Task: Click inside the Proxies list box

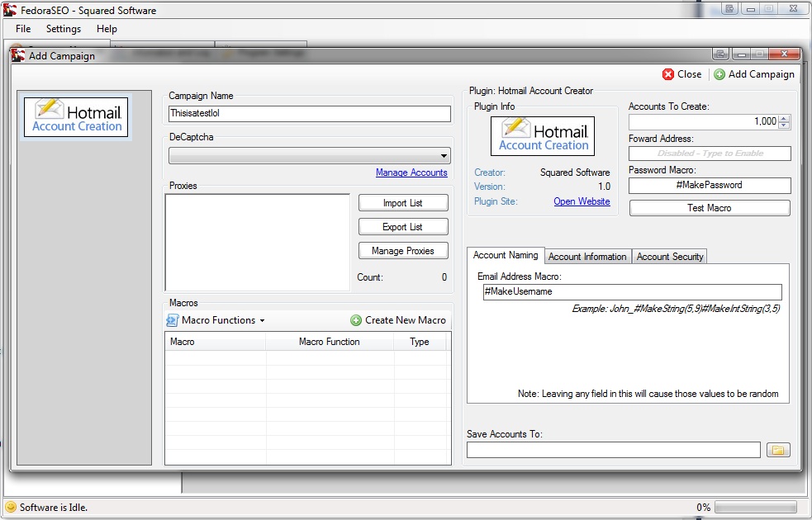Action: tap(258, 242)
